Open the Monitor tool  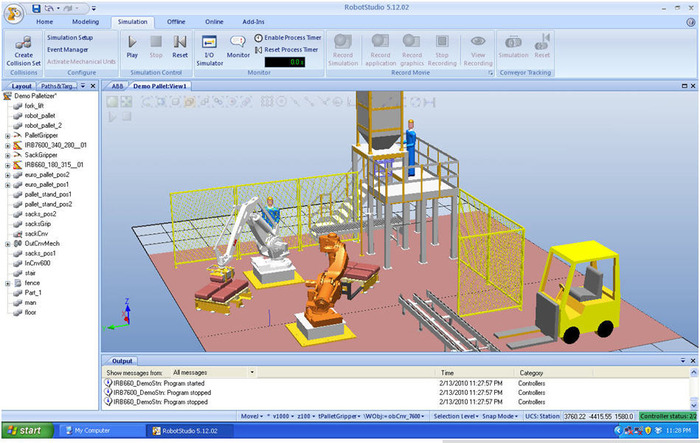[238, 46]
